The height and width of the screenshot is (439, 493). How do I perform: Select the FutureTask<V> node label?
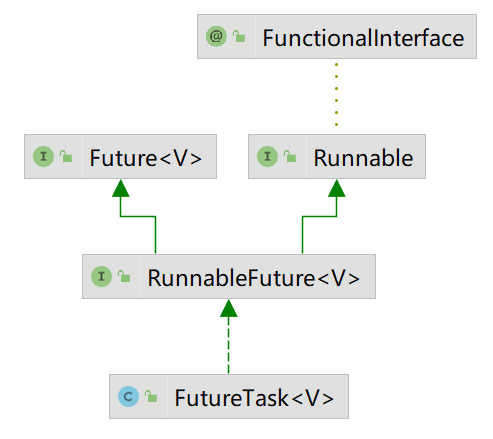254,398
